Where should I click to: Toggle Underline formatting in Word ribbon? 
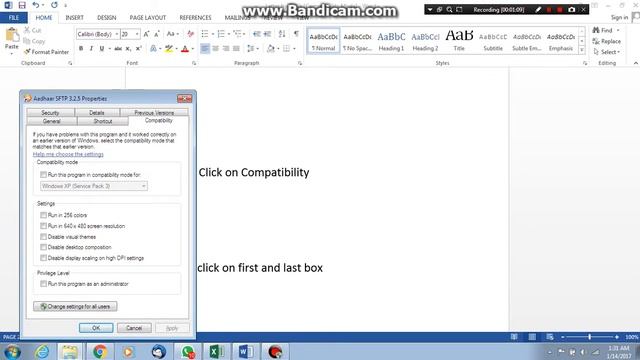pos(102,49)
